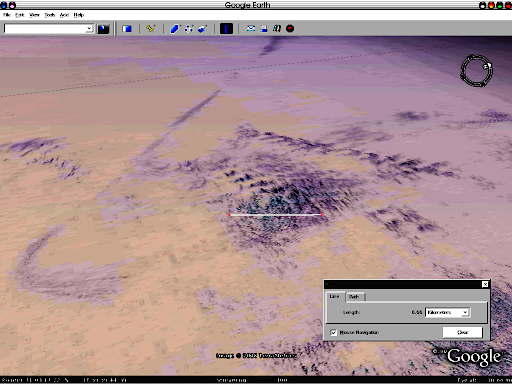The height and width of the screenshot is (384, 512).
Task: Expand the search box dropdown arrow
Action: tap(89, 29)
